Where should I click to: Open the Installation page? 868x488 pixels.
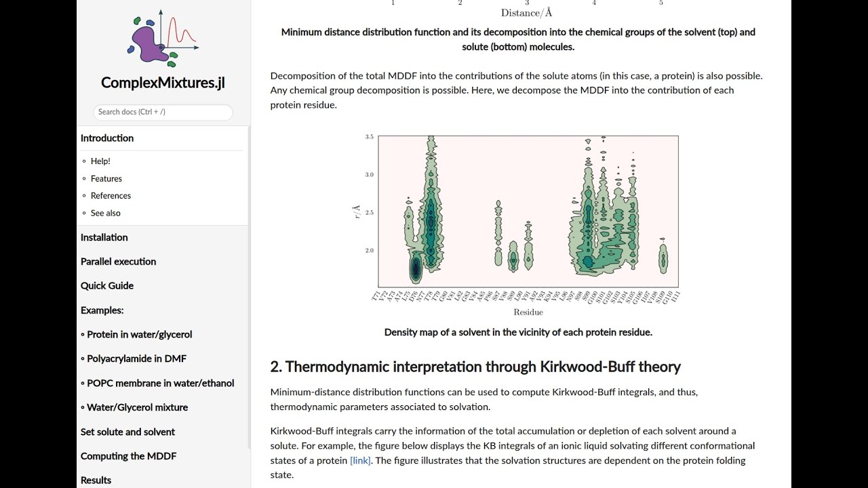point(104,237)
